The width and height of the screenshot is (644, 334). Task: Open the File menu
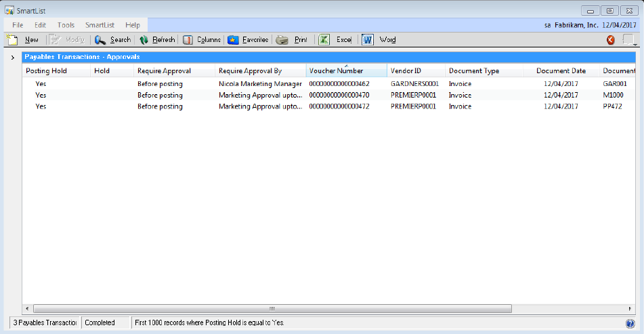pos(18,25)
